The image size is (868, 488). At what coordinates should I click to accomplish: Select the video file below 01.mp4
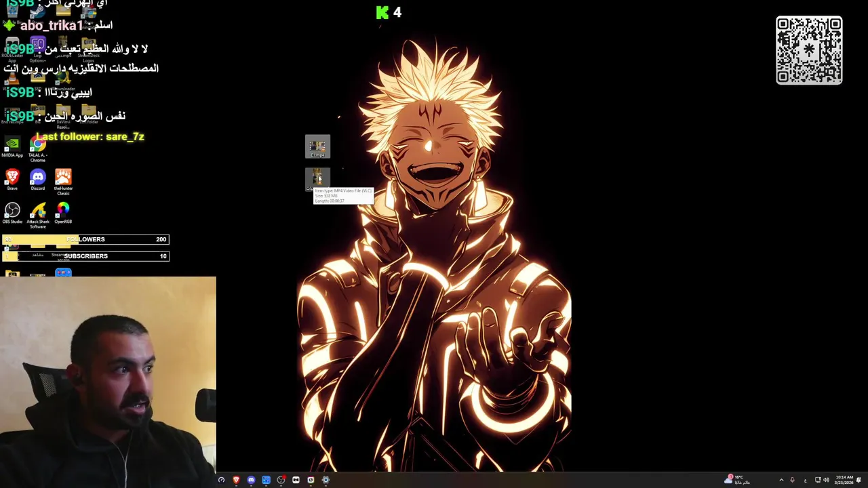(317, 180)
